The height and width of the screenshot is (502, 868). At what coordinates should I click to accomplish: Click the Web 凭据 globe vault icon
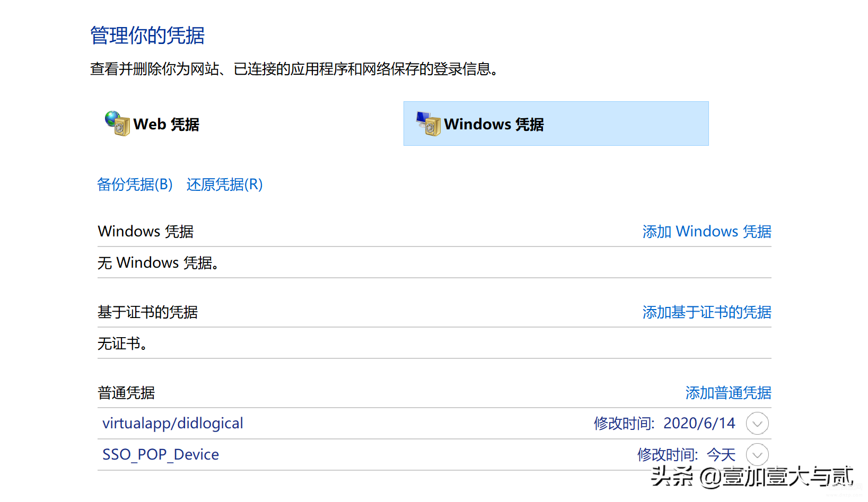tap(117, 124)
